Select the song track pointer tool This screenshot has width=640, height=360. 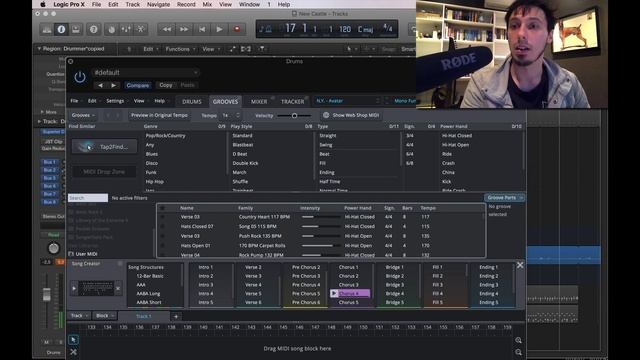click(x=73, y=340)
